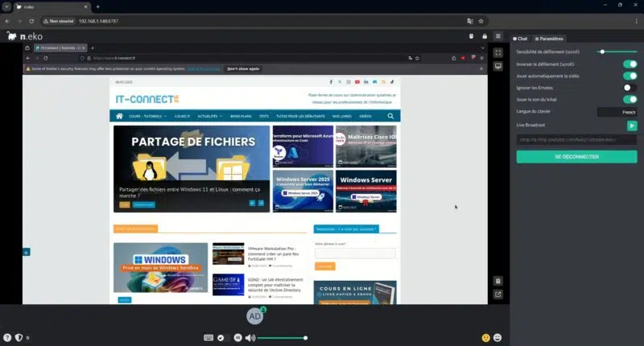The height and width of the screenshot is (346, 644).
Task: Open the COURS IT menu item
Action: (x=183, y=116)
